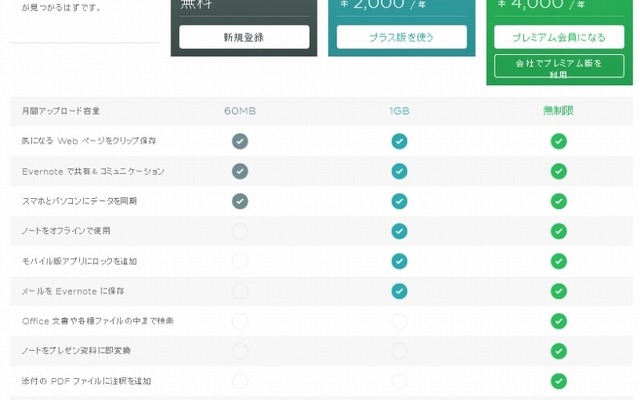Click the ¥4,000 / 年 Premium price
The image size is (640, 400).
(541, 4)
